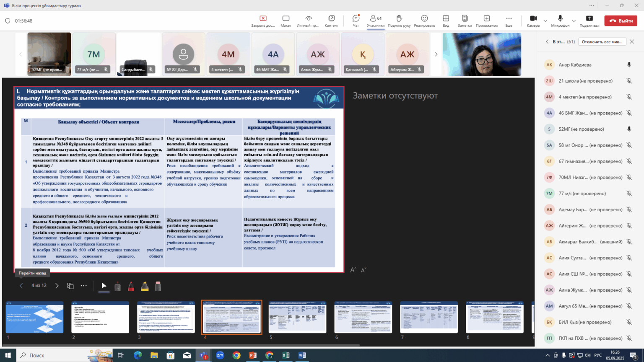Open the Участники participants tab

(375, 21)
